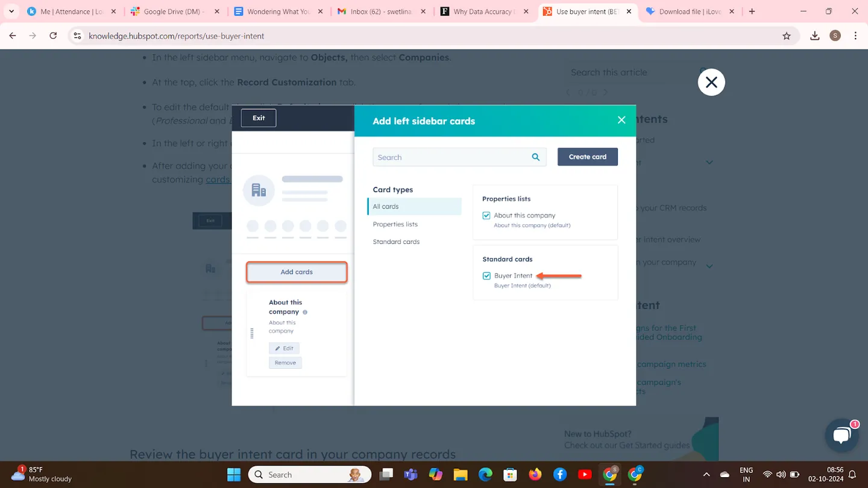Click the magnifier icon in card search

pos(536,157)
